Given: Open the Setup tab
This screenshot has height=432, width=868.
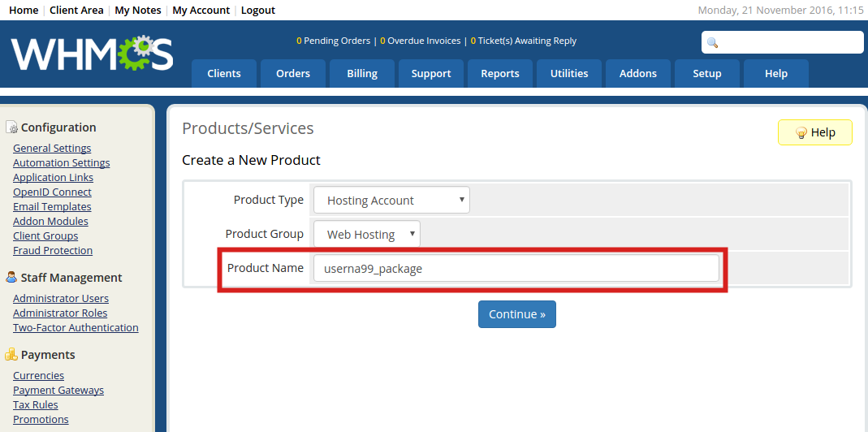Looking at the screenshot, I should coord(707,74).
